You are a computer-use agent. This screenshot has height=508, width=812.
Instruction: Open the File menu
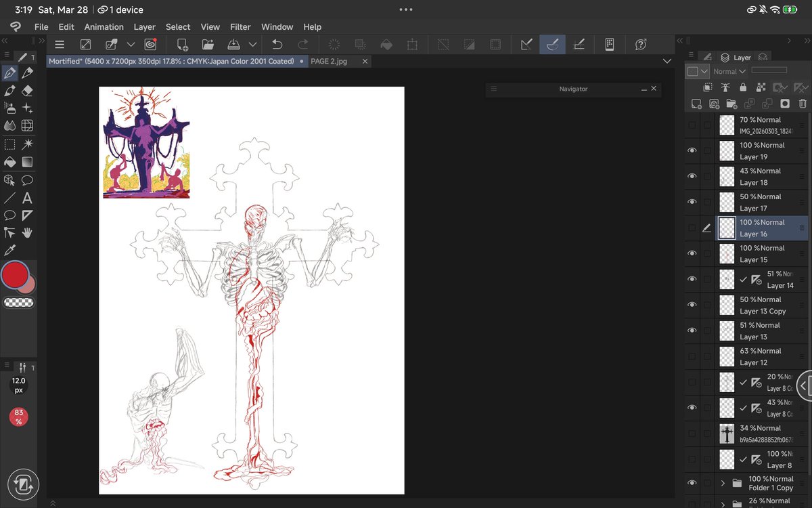point(41,27)
